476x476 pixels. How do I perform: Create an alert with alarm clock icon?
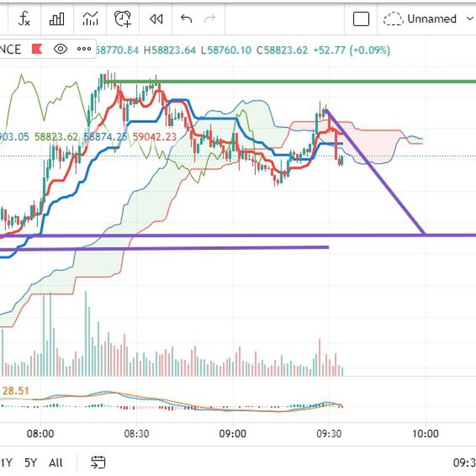(x=123, y=19)
